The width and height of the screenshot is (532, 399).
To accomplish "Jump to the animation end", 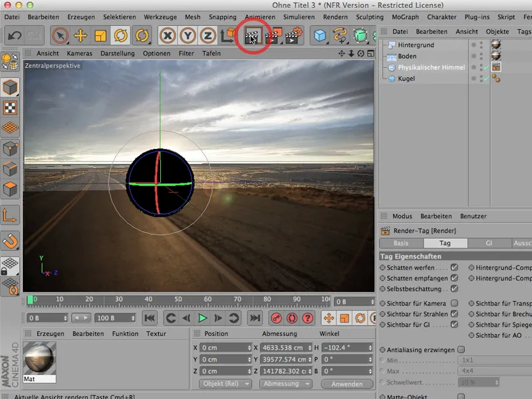I will (255, 319).
